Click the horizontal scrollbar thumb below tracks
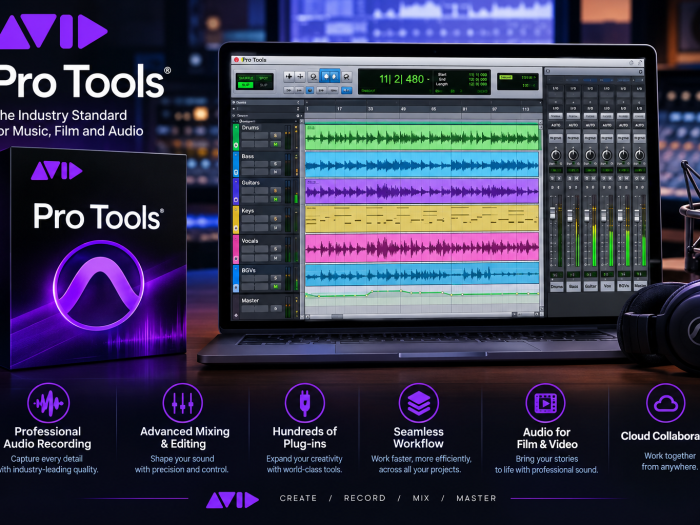 click(337, 317)
